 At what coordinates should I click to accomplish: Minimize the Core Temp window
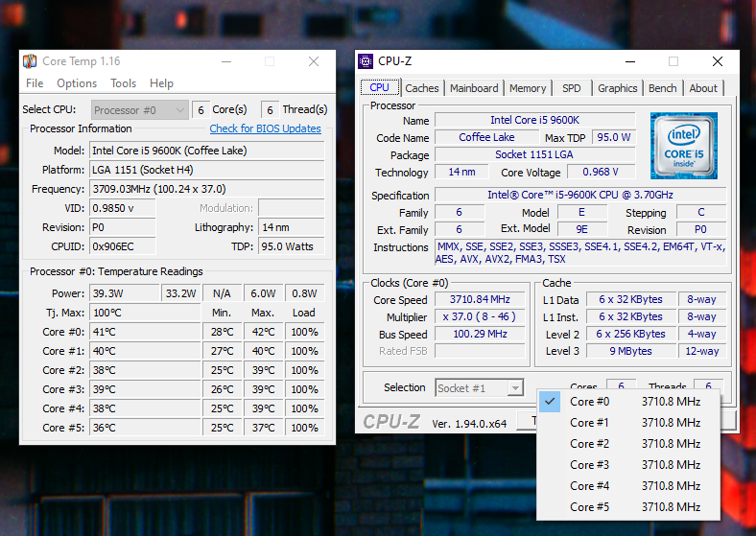pyautogui.click(x=226, y=61)
